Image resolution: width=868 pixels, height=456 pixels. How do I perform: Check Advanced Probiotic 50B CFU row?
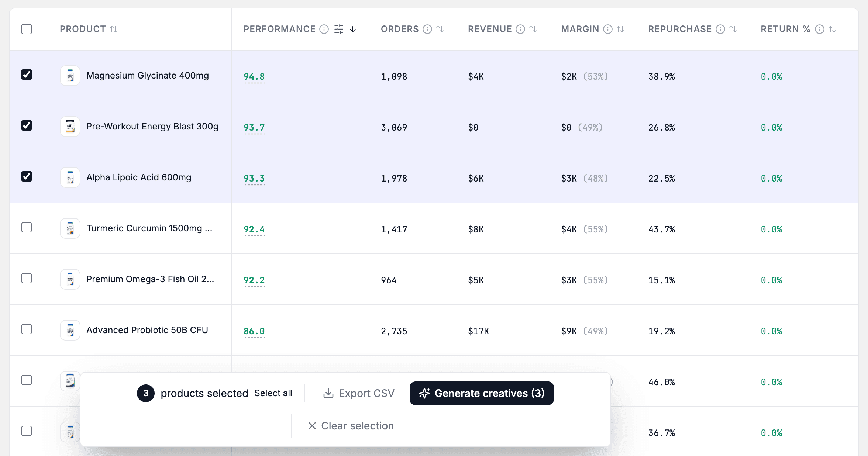(27, 329)
